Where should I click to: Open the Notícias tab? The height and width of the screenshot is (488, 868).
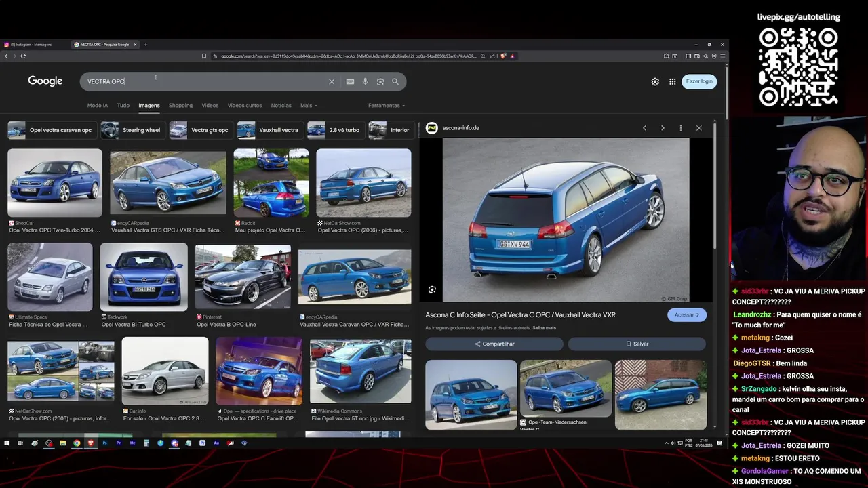coord(281,106)
